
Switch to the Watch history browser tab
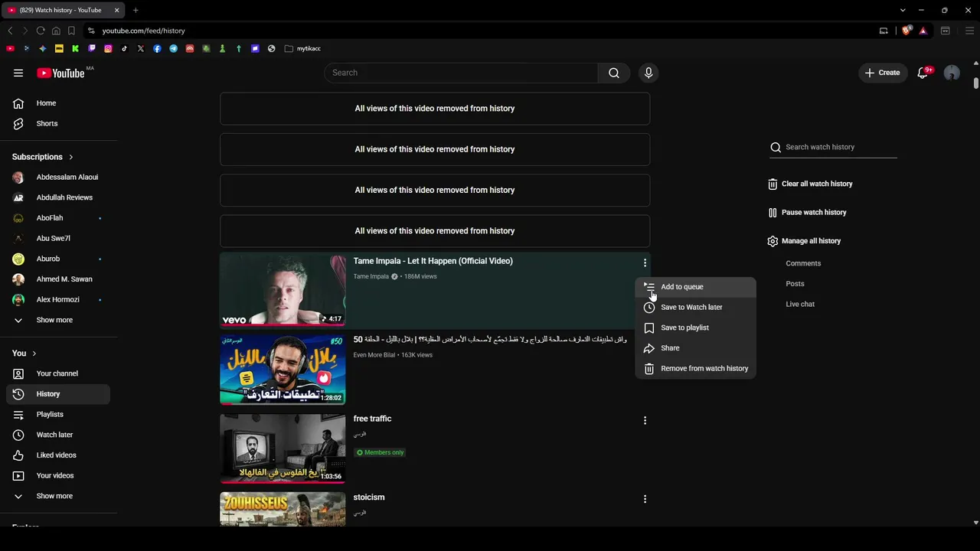coord(60,10)
